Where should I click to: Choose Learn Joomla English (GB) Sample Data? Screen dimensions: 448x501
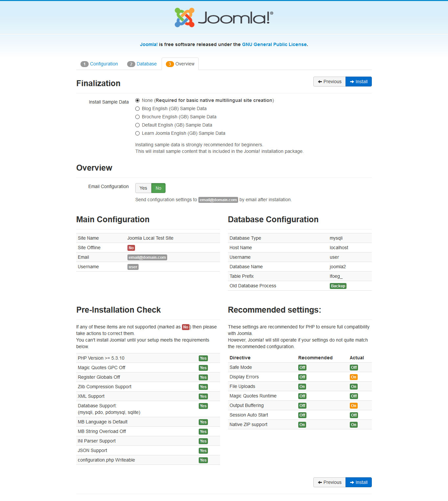coord(138,133)
